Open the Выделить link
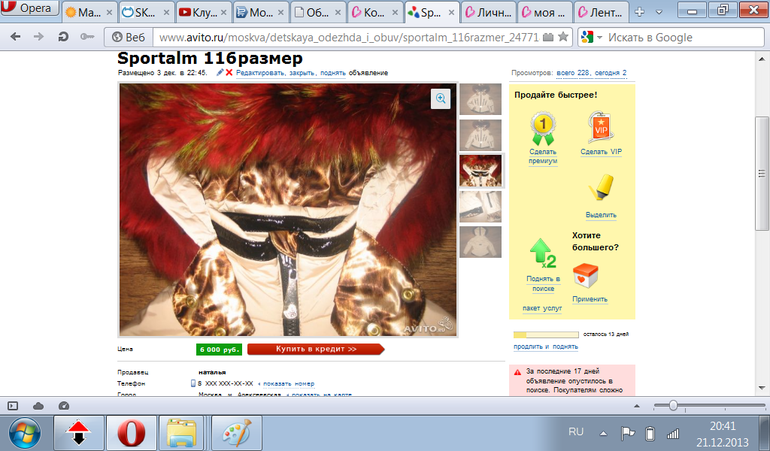The width and height of the screenshot is (770, 451). coord(601,215)
